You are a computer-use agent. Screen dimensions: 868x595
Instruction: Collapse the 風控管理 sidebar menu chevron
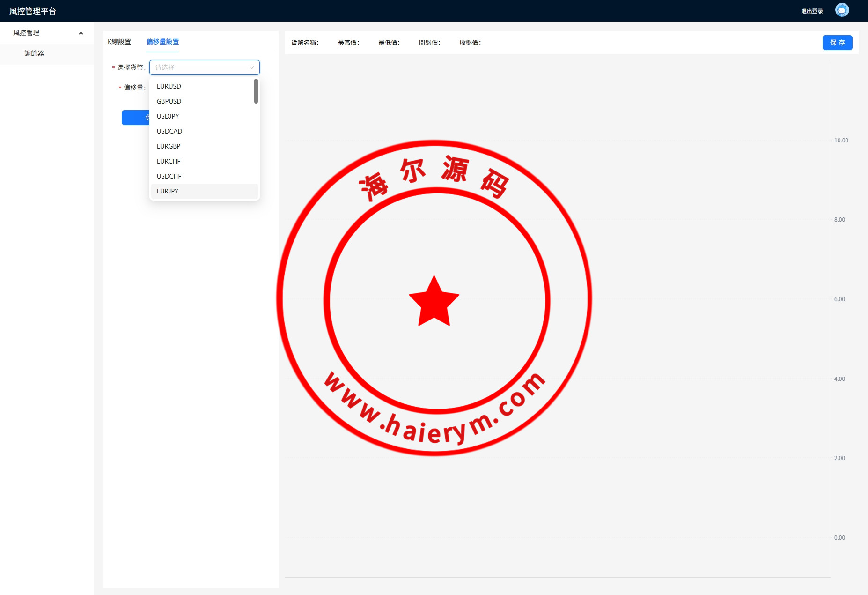pyautogui.click(x=81, y=33)
